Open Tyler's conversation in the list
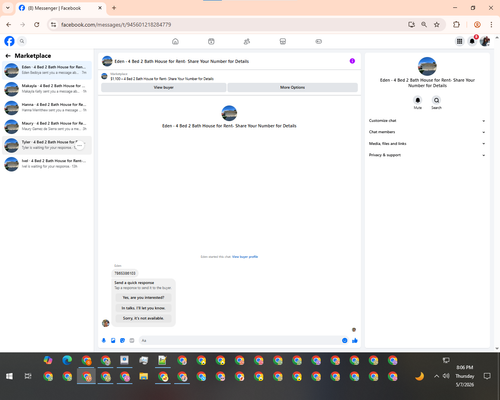The image size is (500, 400). [x=47, y=145]
